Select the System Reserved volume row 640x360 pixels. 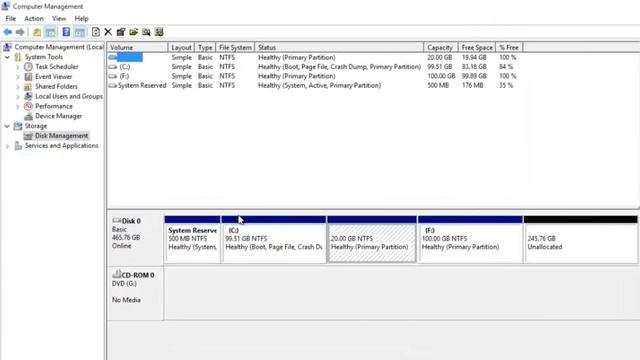coord(314,85)
